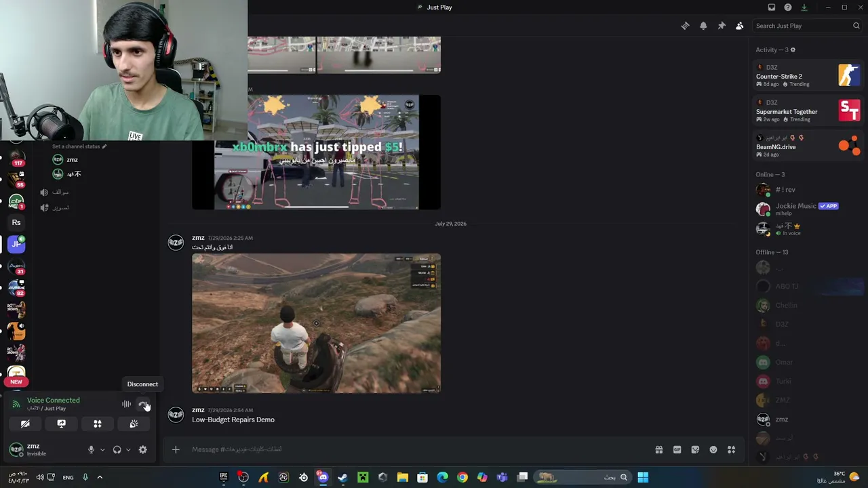Switch the ENG input language

point(68,477)
